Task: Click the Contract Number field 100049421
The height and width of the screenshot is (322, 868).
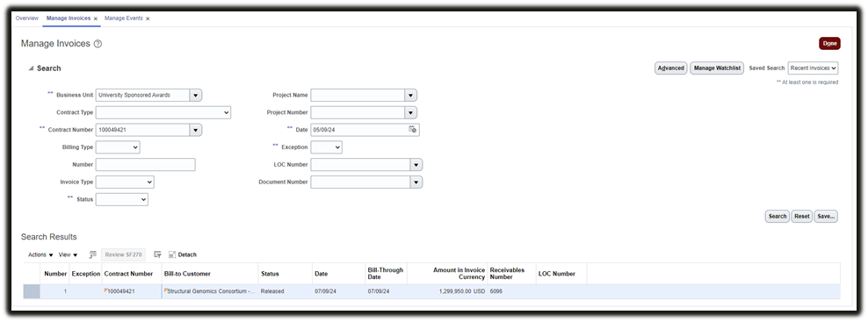Action: point(143,130)
